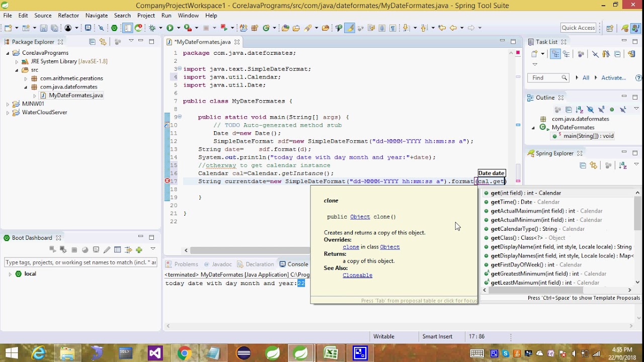Click the Object return type link in the popup

[360, 217]
